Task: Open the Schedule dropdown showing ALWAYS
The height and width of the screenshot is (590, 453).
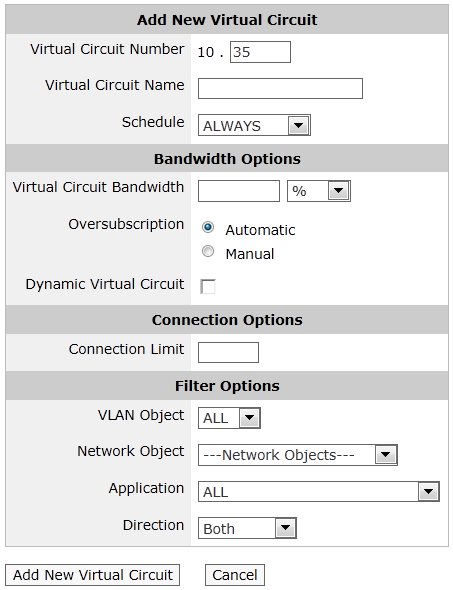Action: pos(254,125)
